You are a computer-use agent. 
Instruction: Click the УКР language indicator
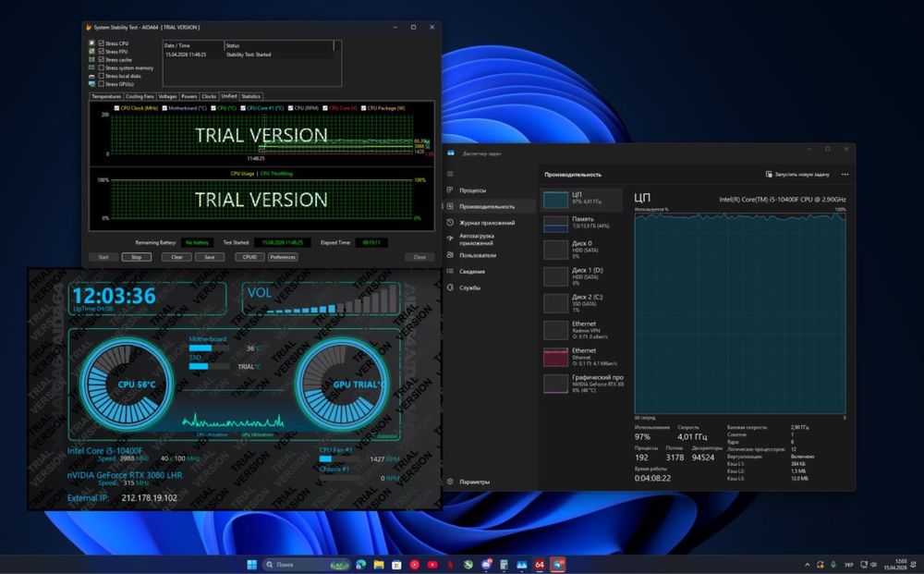click(x=849, y=565)
